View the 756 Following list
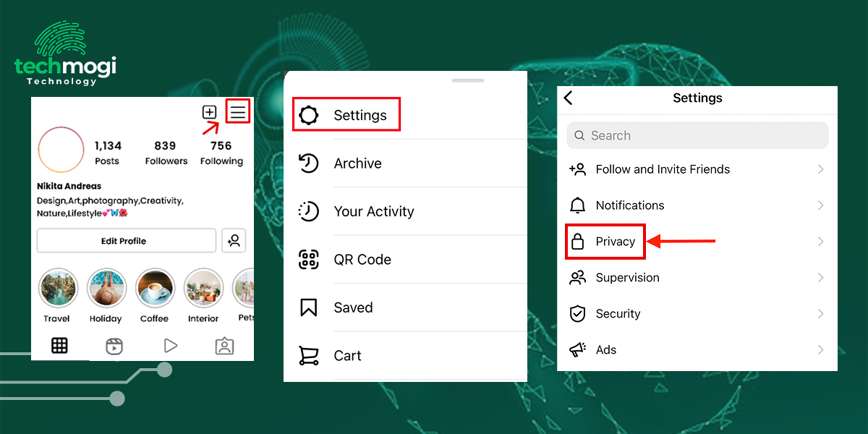Image resolution: width=868 pixels, height=434 pixels. pyautogui.click(x=221, y=153)
